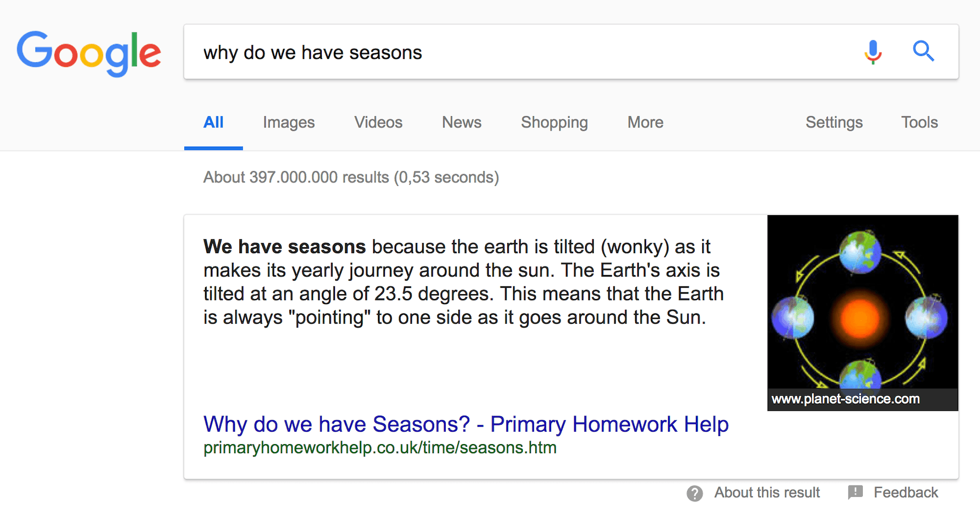This screenshot has width=980, height=521.
Task: Open the About this result text link
Action: point(767,493)
